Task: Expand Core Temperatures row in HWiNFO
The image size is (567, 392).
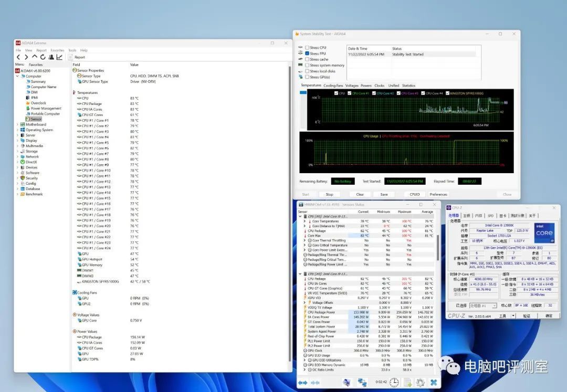Action: (x=304, y=221)
